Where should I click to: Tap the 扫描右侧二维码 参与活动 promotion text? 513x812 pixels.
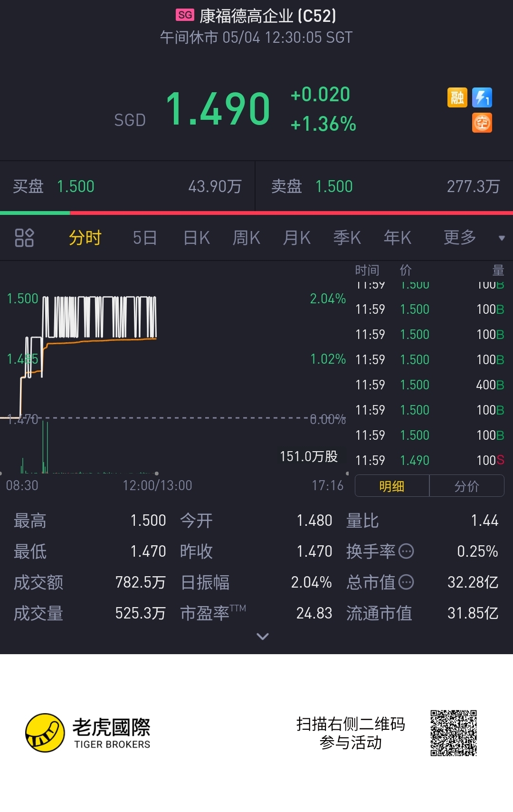(x=351, y=733)
